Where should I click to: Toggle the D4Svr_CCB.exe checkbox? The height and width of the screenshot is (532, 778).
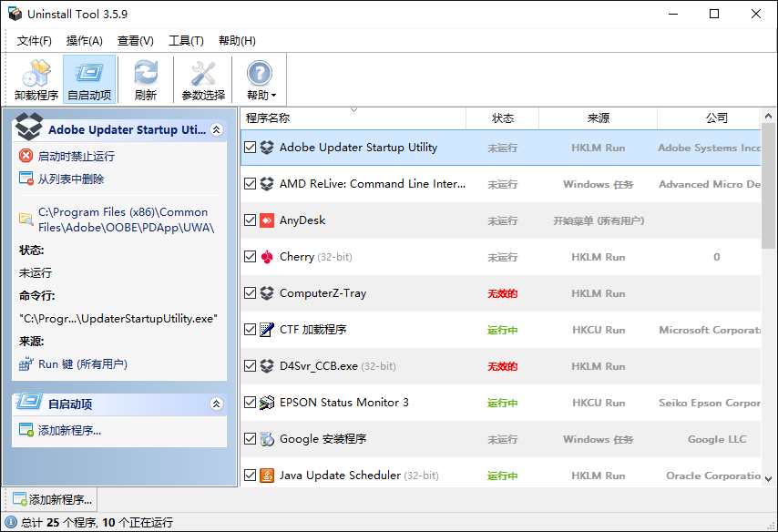[250, 366]
